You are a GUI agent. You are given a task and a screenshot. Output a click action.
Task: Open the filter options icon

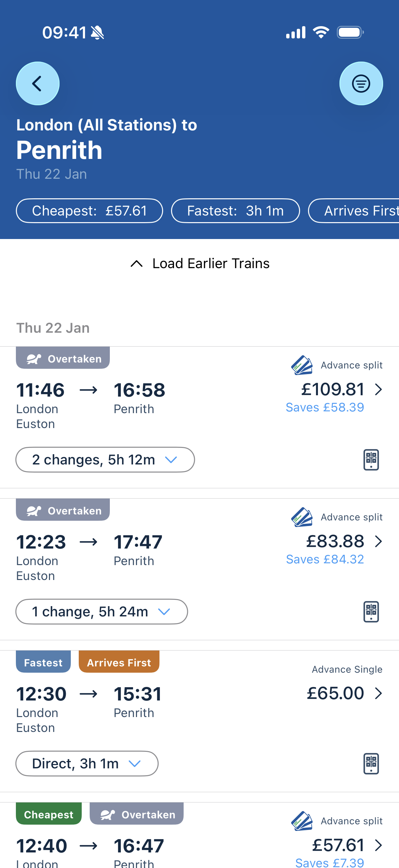361,83
